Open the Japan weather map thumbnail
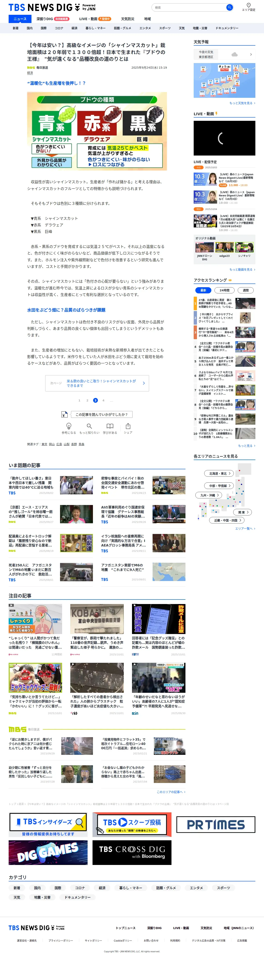Screen dimensions: 264x980 pos(224,81)
